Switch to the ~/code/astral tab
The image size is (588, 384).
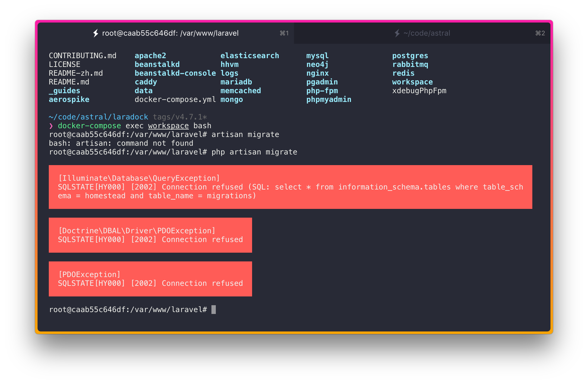click(x=422, y=33)
